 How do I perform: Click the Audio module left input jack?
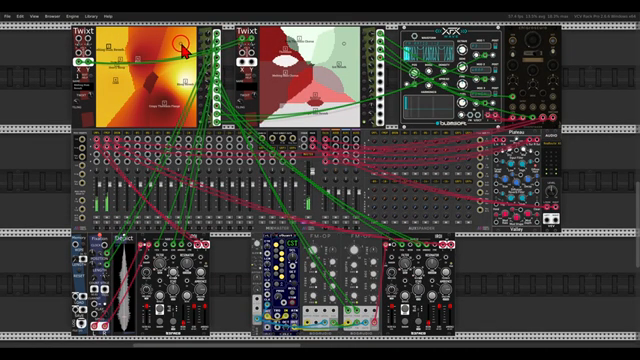[x=547, y=207]
